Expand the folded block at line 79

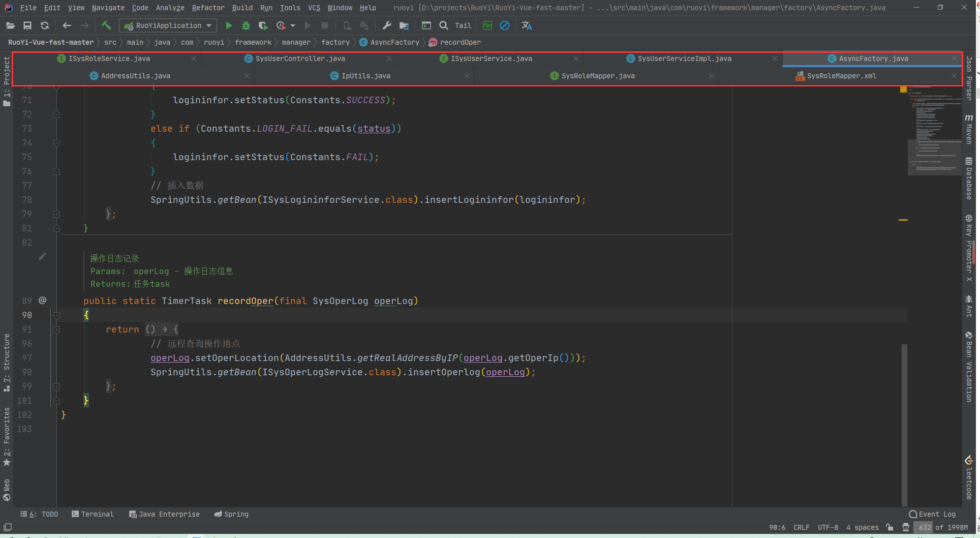56,214
